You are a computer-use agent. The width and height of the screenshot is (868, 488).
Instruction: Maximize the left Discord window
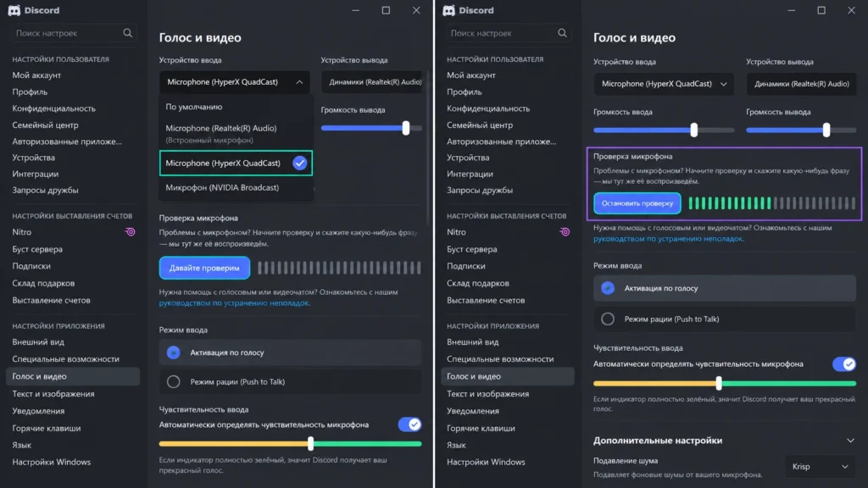(386, 10)
